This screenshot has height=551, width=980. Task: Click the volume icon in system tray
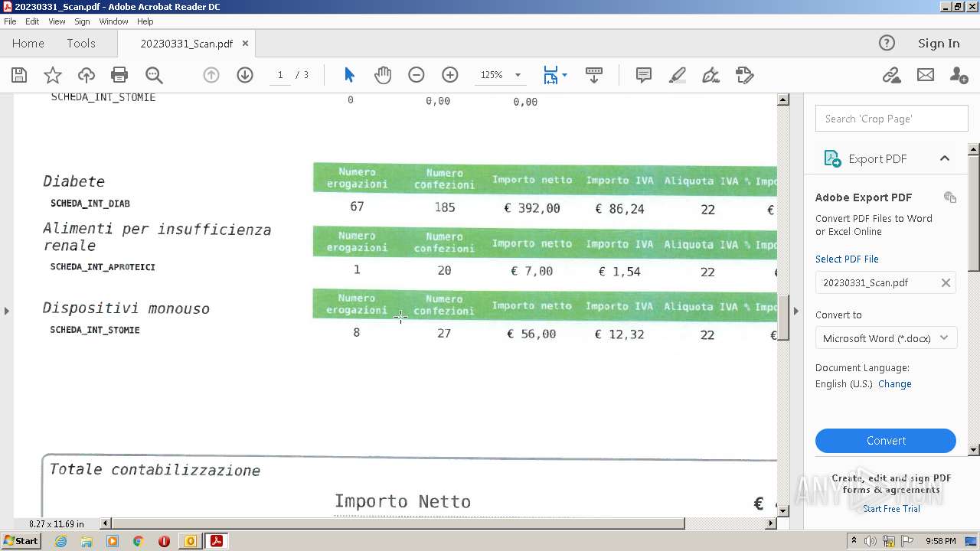coord(871,541)
